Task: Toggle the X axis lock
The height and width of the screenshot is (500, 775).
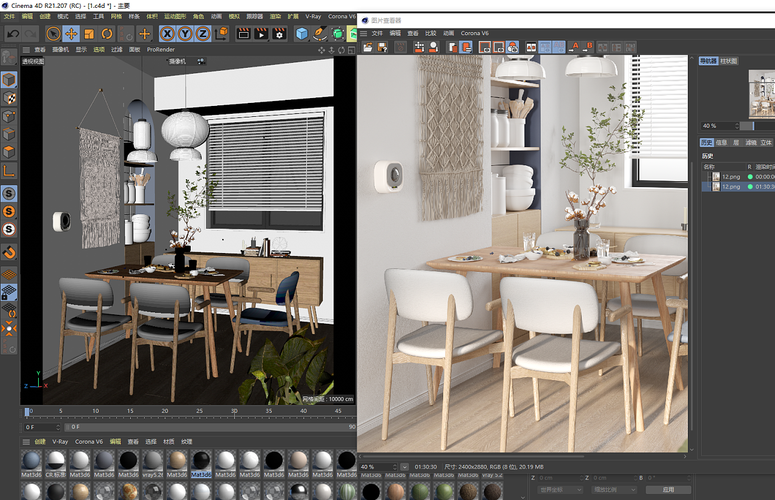Action: [x=168, y=33]
